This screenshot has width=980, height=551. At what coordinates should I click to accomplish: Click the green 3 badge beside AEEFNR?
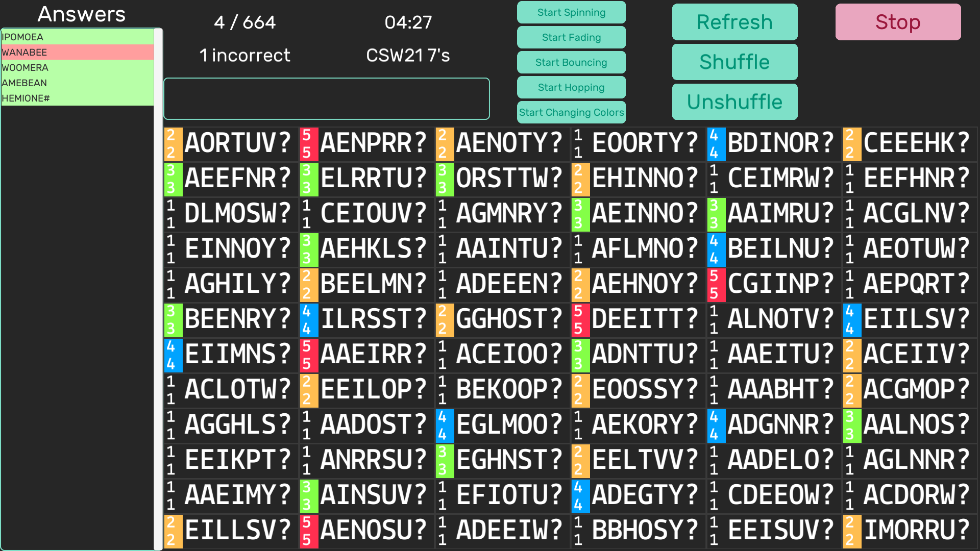pos(171,179)
